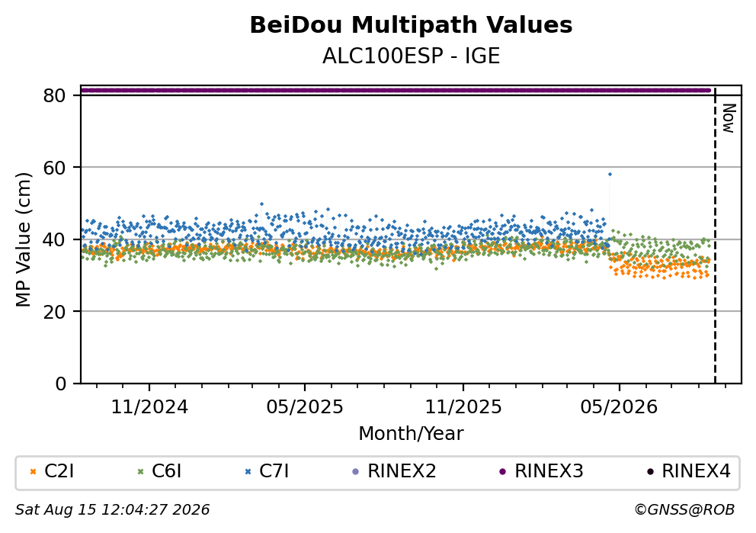This screenshot has height=533, width=756.
Task: Click the 11/2025 x-axis label
Action: (x=463, y=407)
